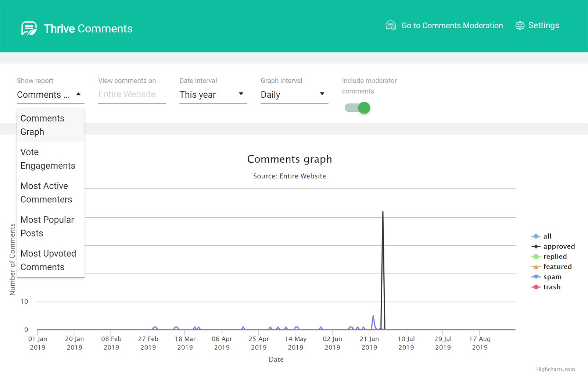Click the 10 Jul 2019 axis label
The height and width of the screenshot is (383, 588).
click(406, 343)
